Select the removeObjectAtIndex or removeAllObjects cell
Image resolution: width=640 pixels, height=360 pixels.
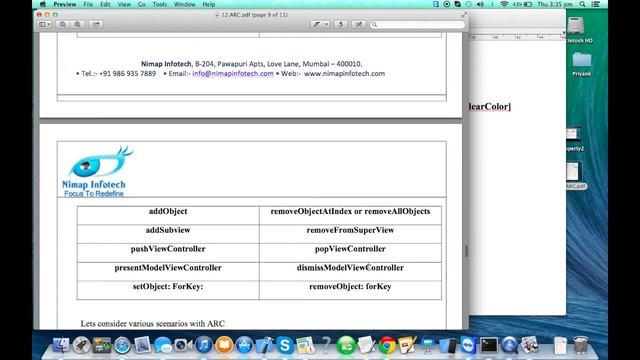pos(350,215)
